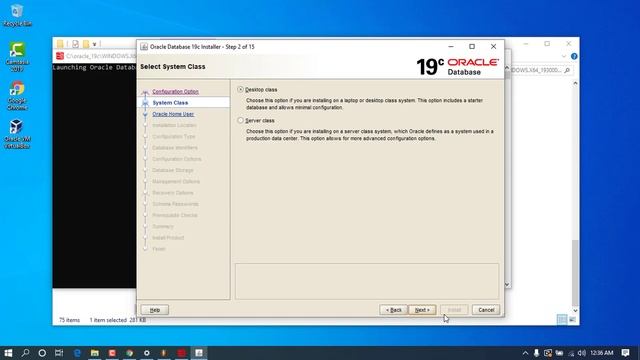
Task: Open Camtasia recorder taskbar icon
Action: click(112, 353)
